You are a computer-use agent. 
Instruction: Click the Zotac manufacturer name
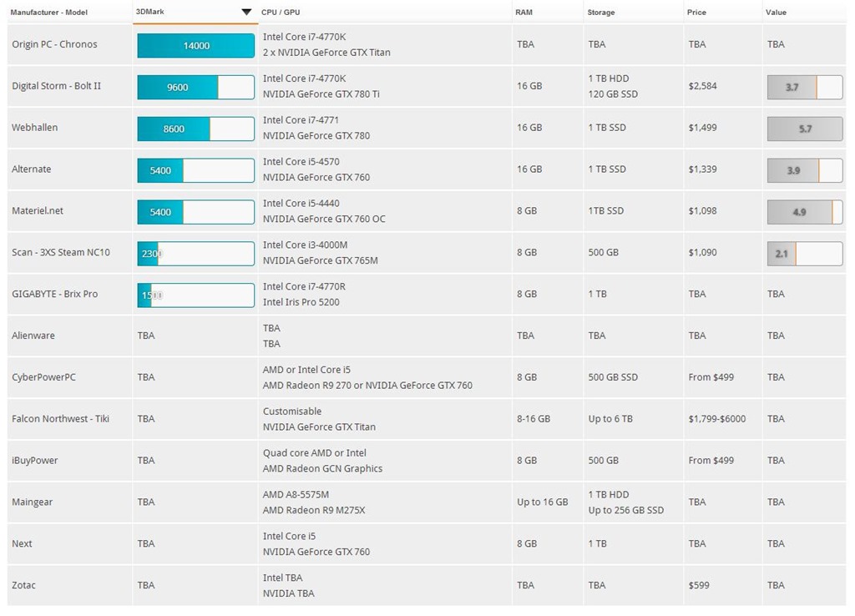click(x=23, y=585)
